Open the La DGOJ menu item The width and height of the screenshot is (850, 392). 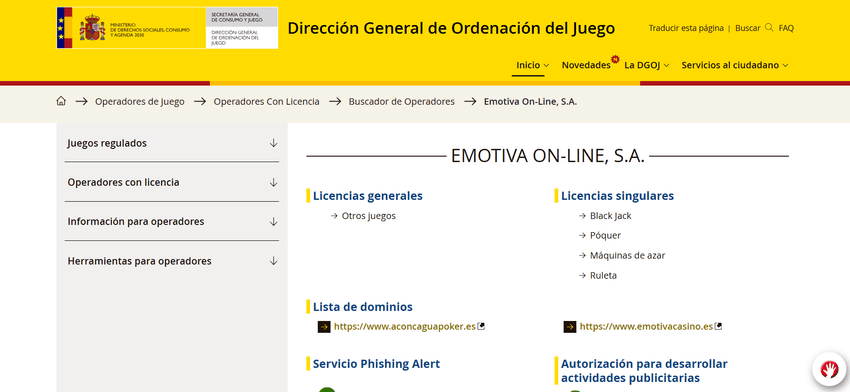642,65
